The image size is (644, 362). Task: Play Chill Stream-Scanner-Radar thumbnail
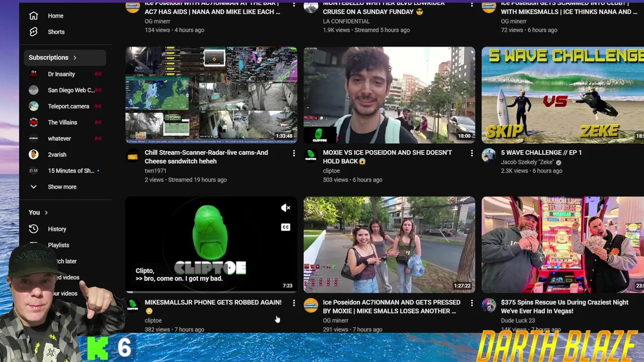tap(211, 95)
